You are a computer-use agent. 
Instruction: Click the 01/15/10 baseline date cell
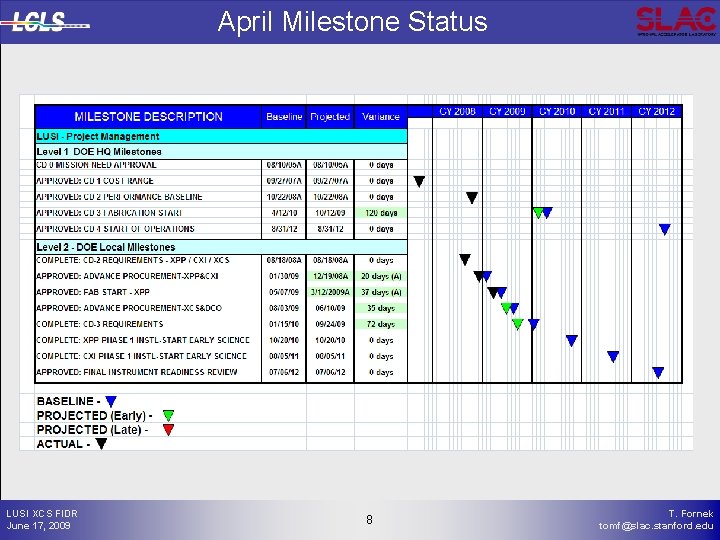coord(284,324)
